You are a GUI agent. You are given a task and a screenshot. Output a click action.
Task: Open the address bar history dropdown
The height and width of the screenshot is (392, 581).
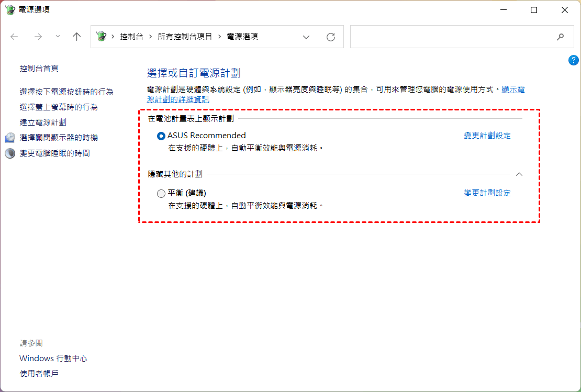(306, 37)
